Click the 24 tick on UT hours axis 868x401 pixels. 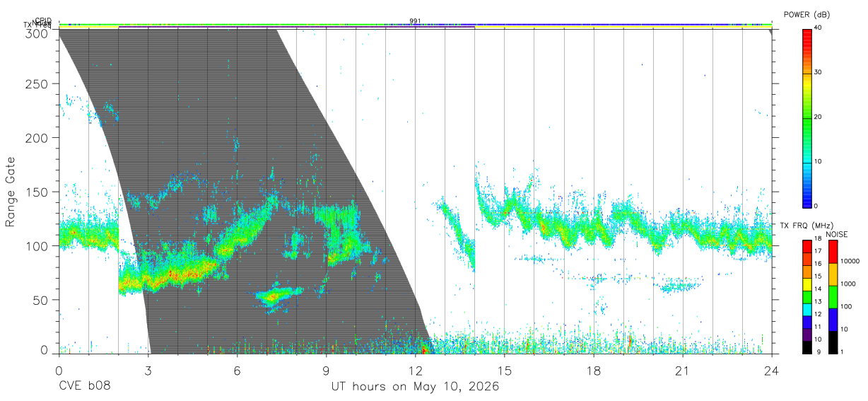(771, 371)
